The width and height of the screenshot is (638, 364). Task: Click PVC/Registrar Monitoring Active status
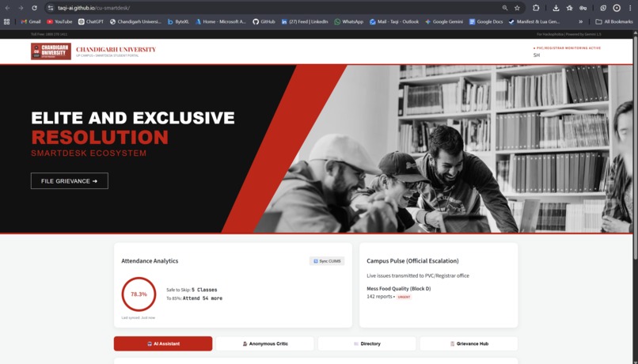click(x=568, y=48)
